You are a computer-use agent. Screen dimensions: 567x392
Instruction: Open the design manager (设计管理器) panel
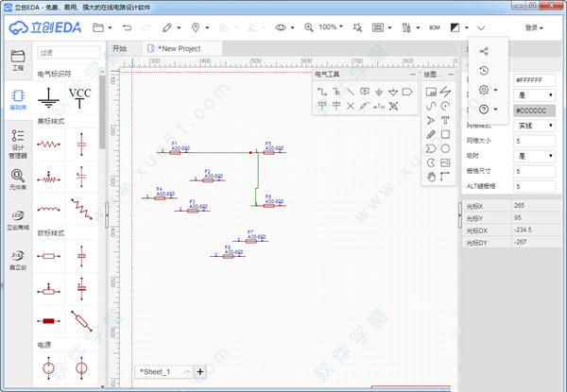(x=17, y=140)
